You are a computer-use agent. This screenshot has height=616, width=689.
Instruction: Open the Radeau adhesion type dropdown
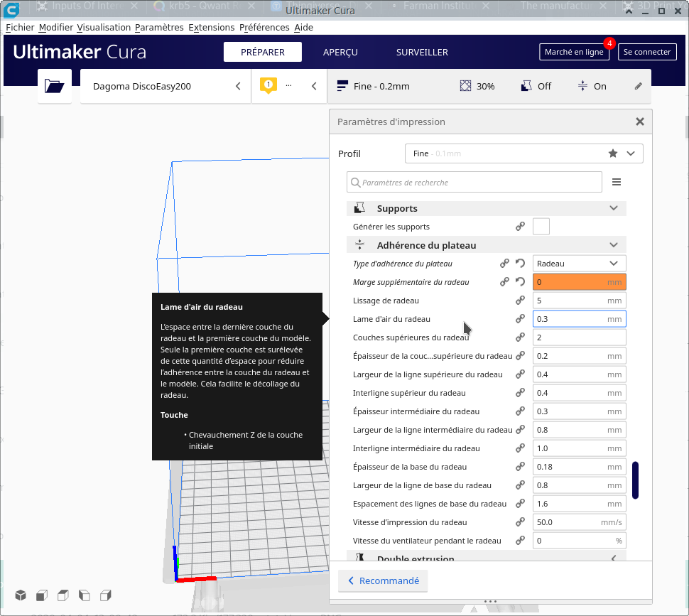click(579, 264)
